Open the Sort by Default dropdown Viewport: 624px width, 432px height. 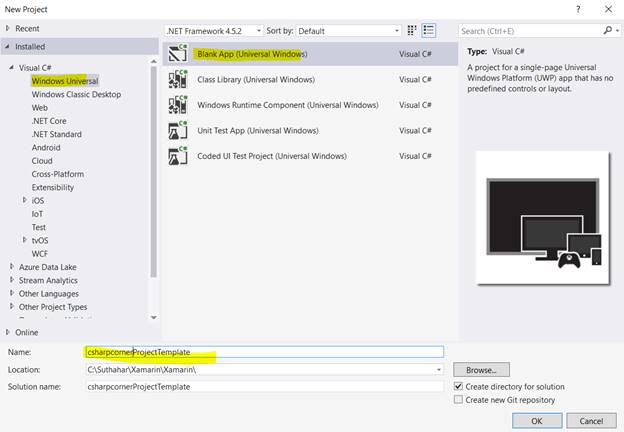point(348,31)
